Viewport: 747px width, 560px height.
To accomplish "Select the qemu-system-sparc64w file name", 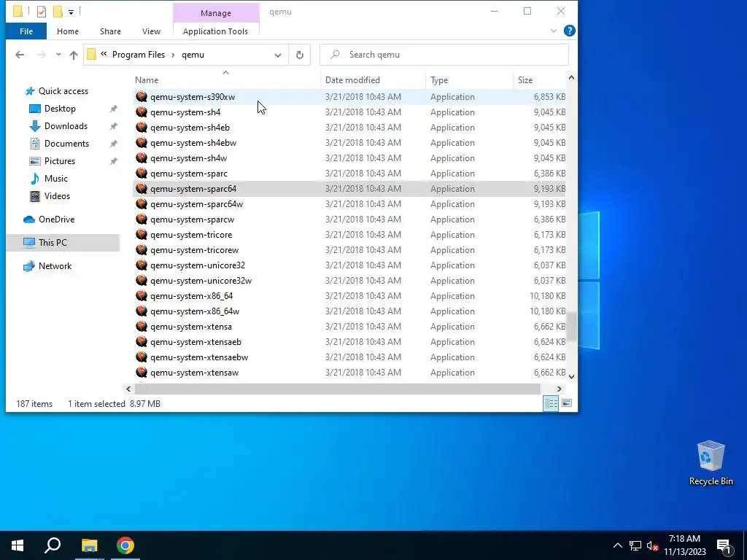I will coord(197,204).
